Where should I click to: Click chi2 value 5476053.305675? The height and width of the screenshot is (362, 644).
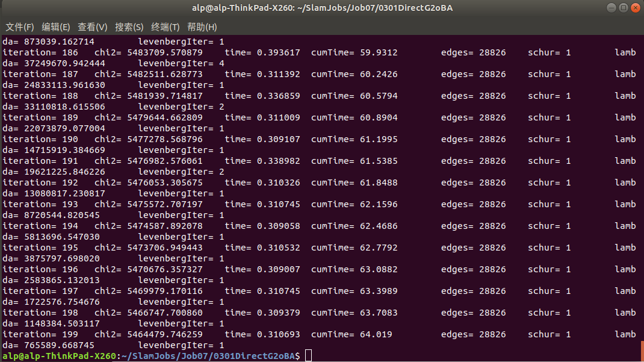point(165,183)
